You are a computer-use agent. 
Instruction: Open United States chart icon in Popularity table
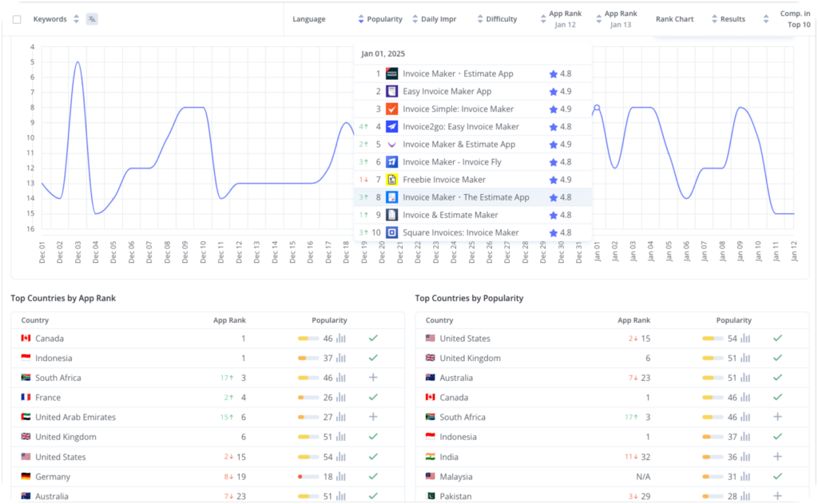tap(745, 338)
